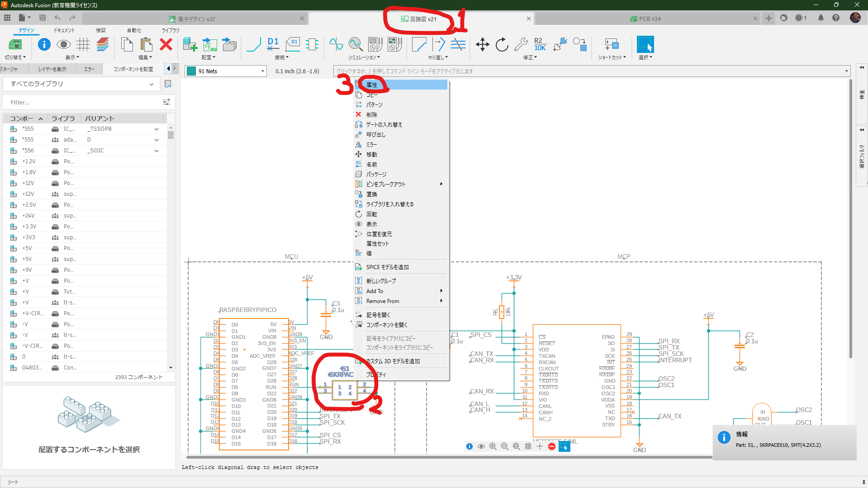Open the ドキュメント ribbon tab
Viewport: 868px width, 488px height.
[x=64, y=30]
